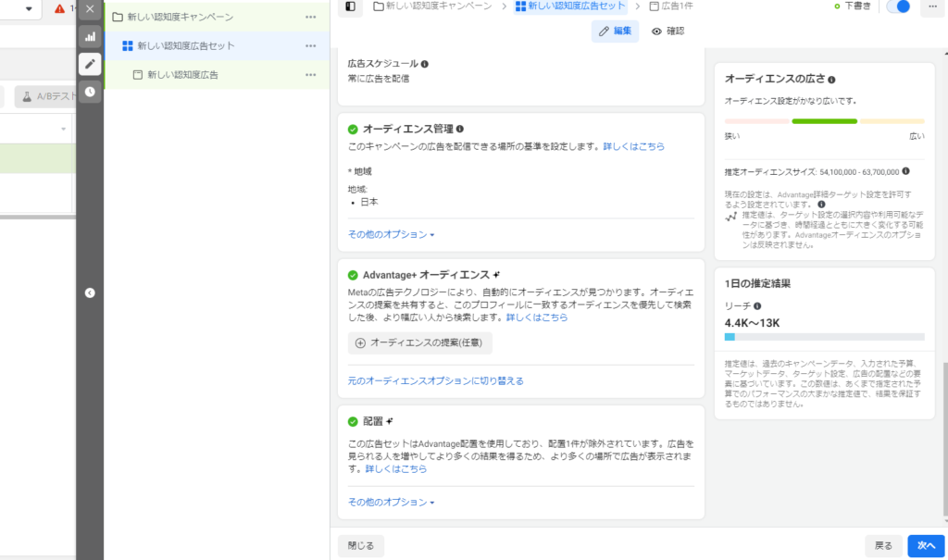
Task: Switch to 確認 review mode
Action: click(667, 31)
